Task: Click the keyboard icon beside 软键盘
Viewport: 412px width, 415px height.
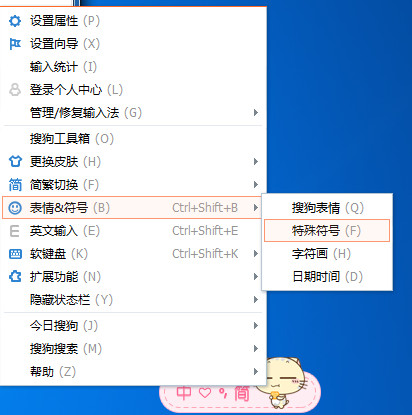Action: point(15,254)
